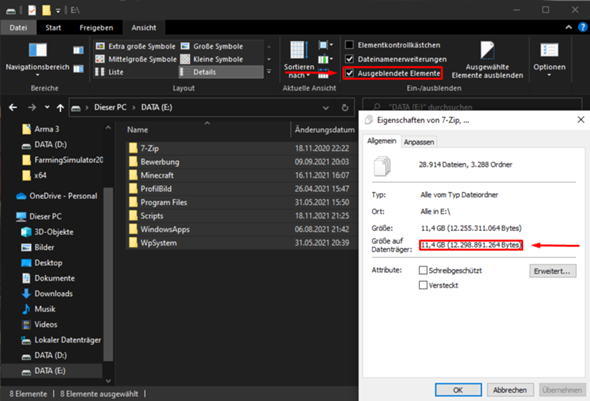Viewport: 590px width, 401px height.
Task: Choose the Große Symbole layout
Action: [212, 46]
